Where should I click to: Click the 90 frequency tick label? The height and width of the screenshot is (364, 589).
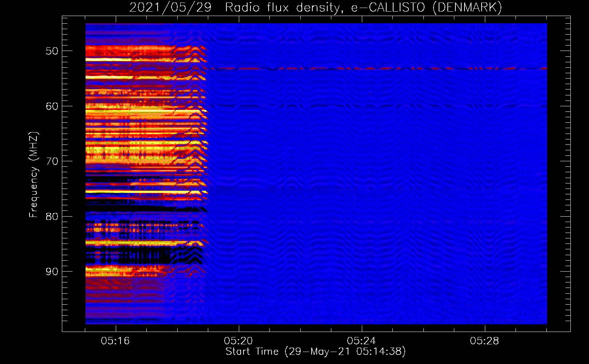point(52,272)
